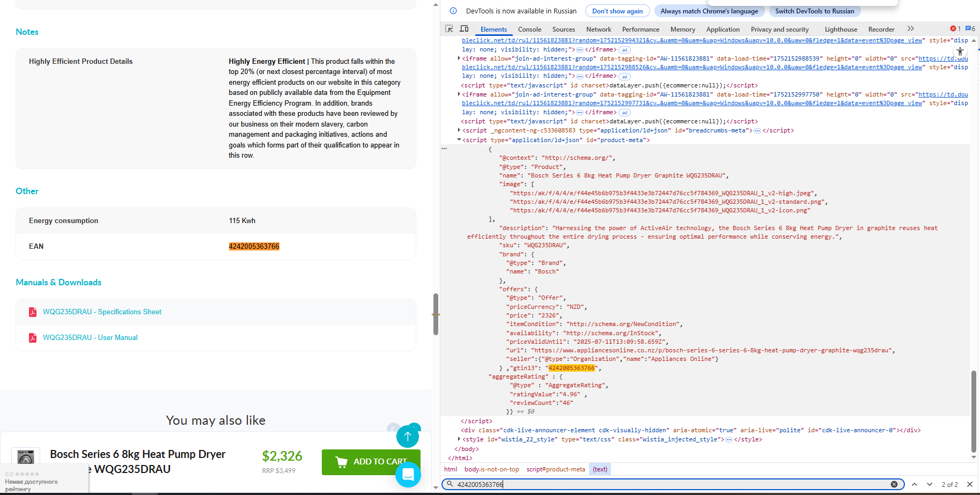This screenshot has width=980, height=495.
Task: Click the ad badge after first iframe
Action: (x=624, y=50)
